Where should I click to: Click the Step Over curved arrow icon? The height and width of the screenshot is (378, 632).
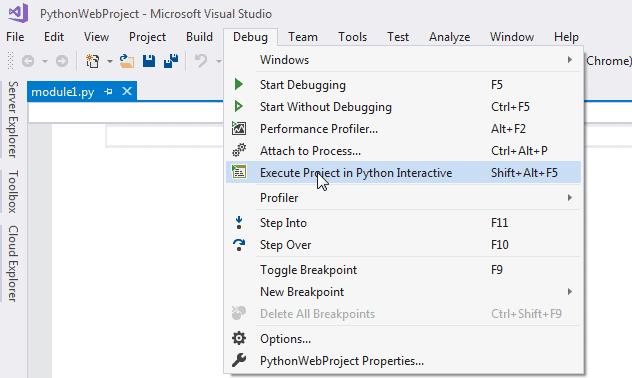coord(239,245)
